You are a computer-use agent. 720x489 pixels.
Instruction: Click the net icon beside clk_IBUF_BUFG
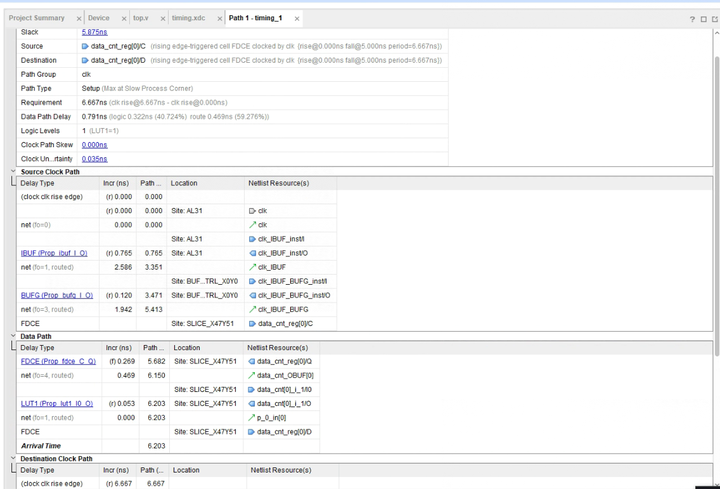[x=252, y=309]
